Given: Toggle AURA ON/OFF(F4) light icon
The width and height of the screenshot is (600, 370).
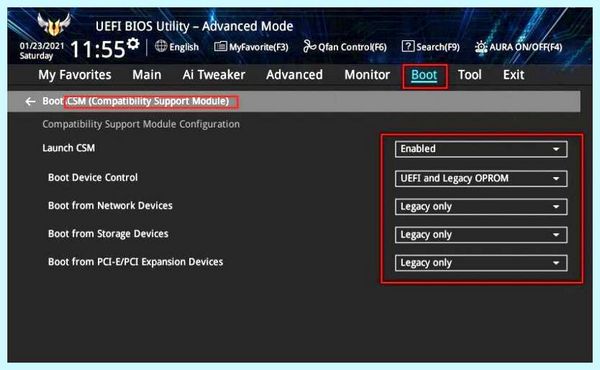Looking at the screenshot, I should [x=481, y=47].
